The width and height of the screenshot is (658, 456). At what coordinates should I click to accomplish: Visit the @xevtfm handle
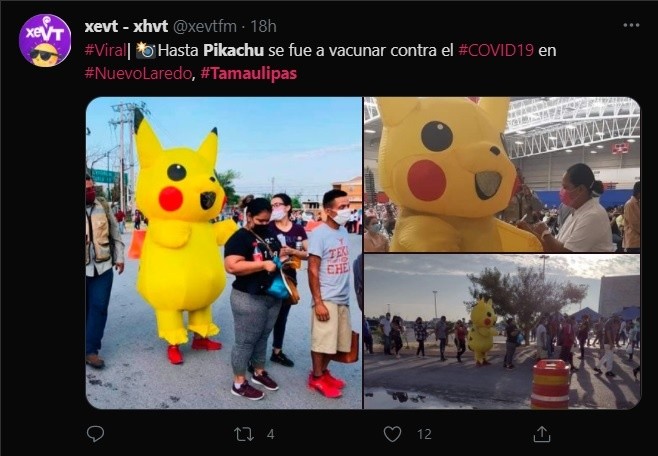click(205, 27)
